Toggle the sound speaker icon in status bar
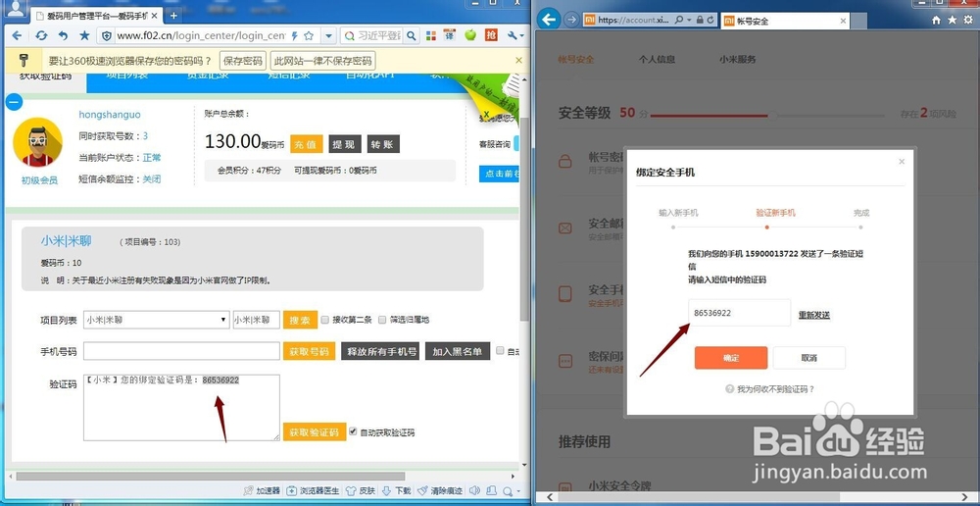Screen dimensions: 980x506 click(475, 491)
